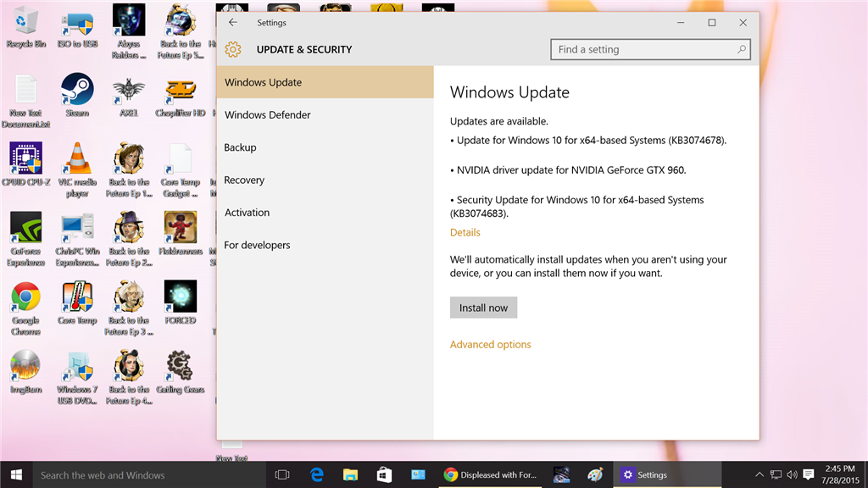Open Task View on the taskbar
Image resolution: width=868 pixels, height=488 pixels.
(x=282, y=474)
